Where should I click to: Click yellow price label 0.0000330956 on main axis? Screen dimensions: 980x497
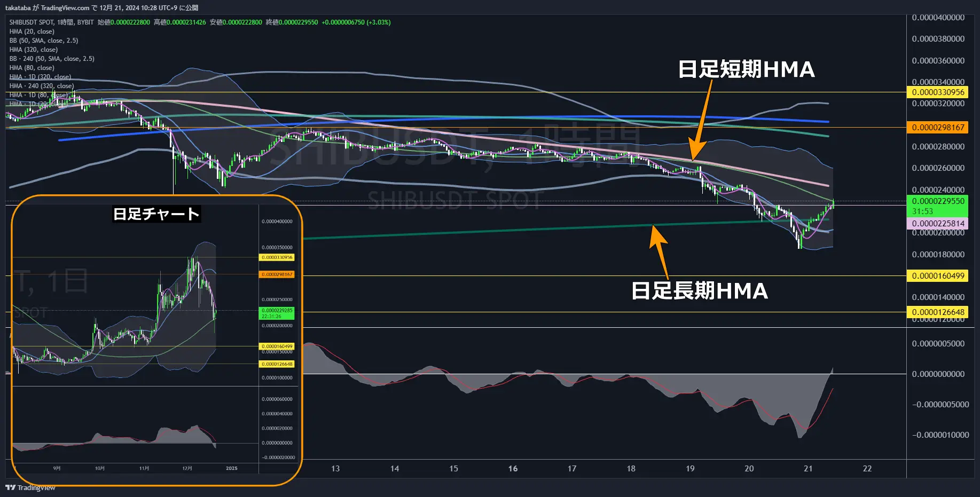click(x=938, y=92)
